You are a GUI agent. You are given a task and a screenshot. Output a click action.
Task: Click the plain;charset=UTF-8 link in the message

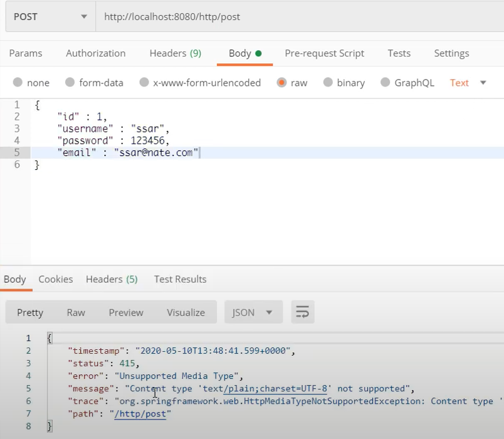coord(275,388)
